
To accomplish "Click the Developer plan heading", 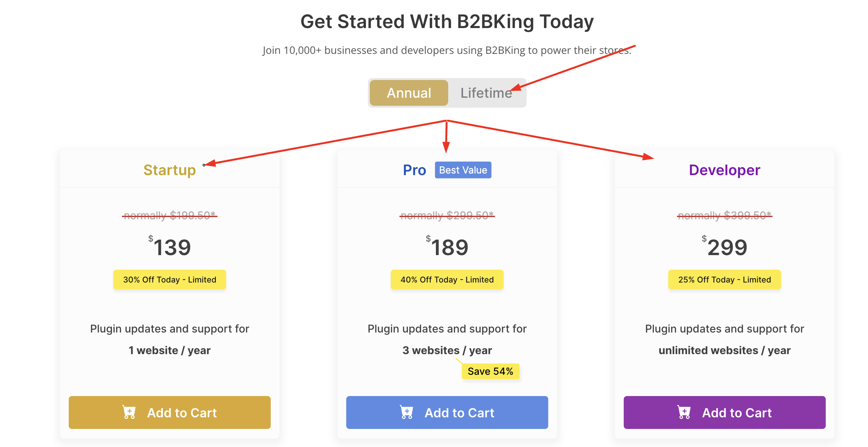I will coord(724,170).
